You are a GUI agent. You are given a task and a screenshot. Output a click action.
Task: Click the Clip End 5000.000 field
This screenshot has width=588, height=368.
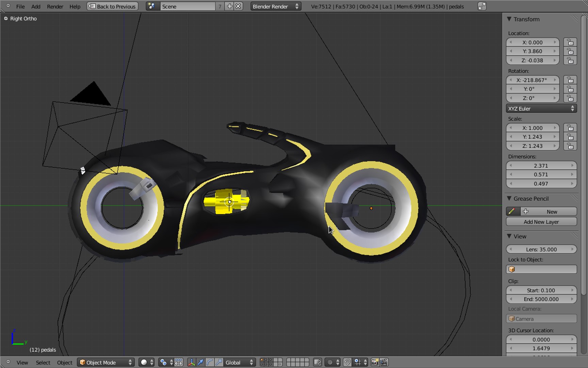click(x=541, y=299)
